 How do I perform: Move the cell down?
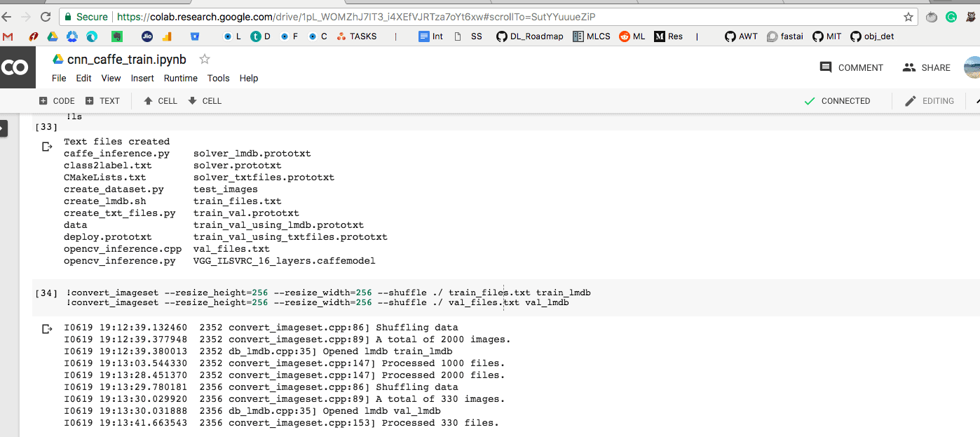click(x=205, y=101)
